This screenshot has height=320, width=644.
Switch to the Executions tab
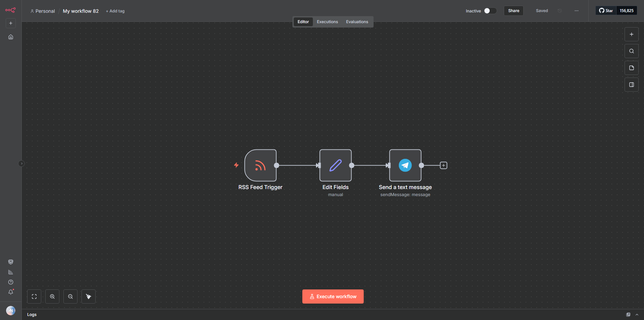click(x=327, y=22)
